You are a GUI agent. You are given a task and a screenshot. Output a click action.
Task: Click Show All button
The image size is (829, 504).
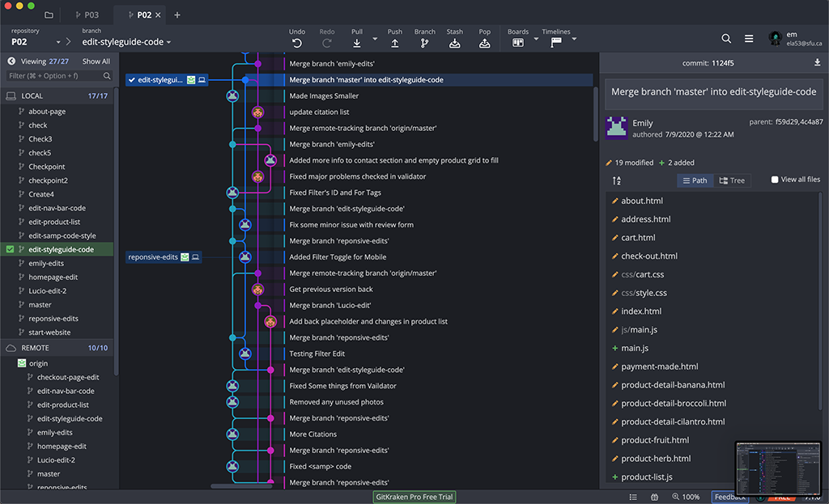click(x=96, y=61)
